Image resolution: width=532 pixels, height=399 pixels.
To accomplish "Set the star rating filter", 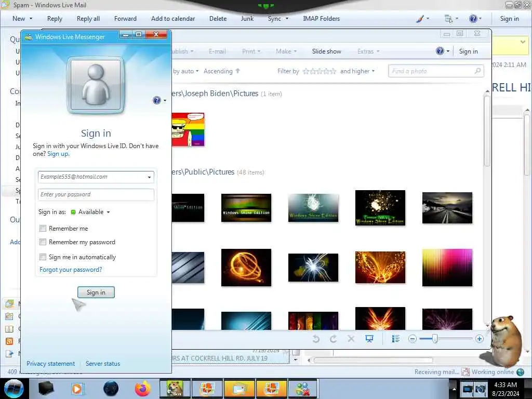I will point(320,71).
